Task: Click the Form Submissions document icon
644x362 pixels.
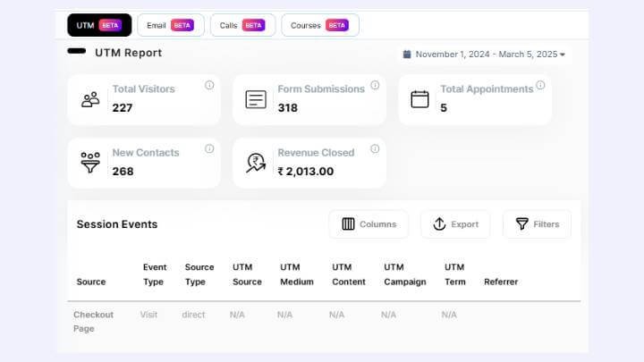Action: 256,99
